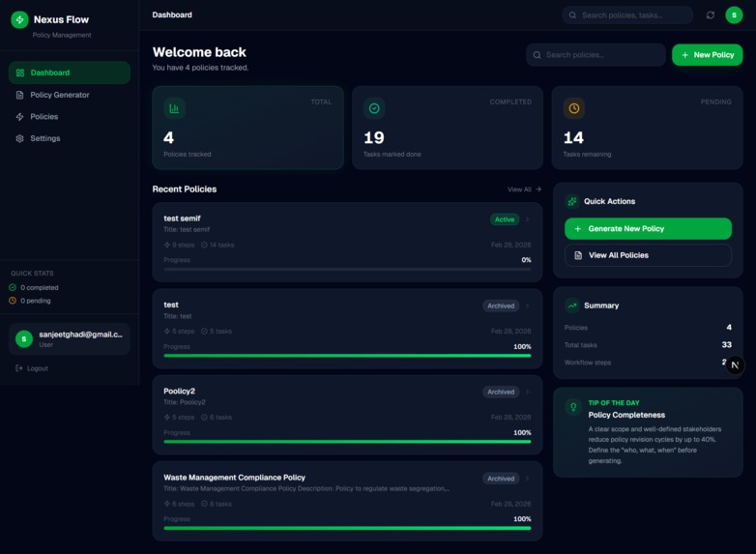Click Archived badge on Waste Management policy

tap(501, 479)
